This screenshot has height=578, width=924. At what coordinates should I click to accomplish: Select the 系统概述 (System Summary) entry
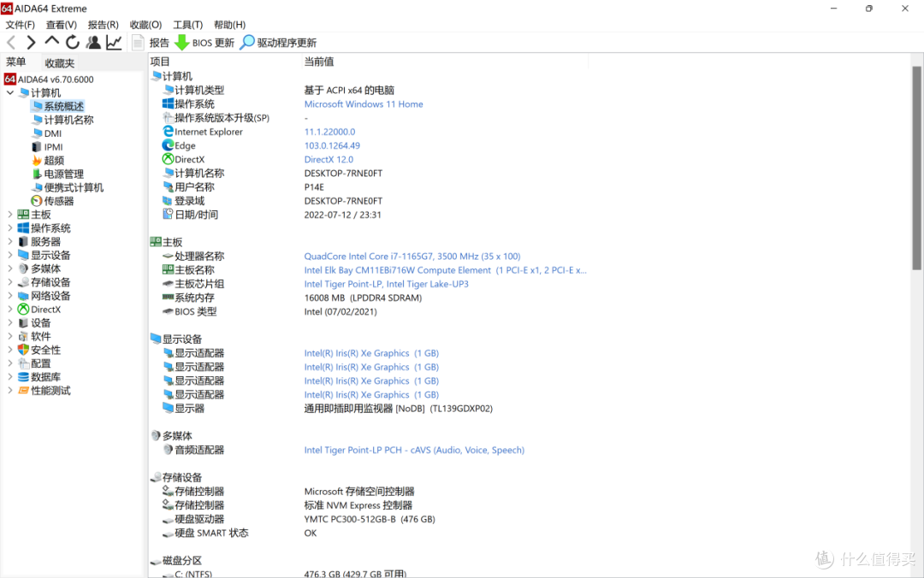(67, 105)
